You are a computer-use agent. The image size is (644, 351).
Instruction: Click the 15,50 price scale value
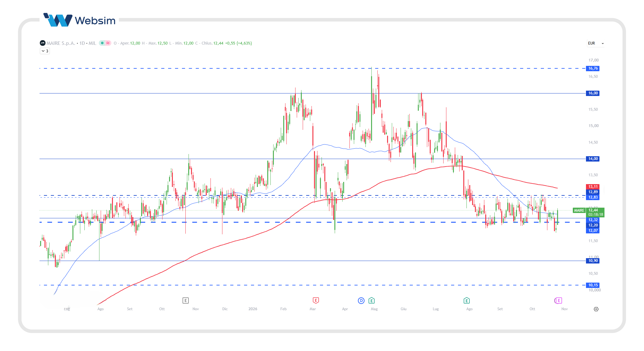(x=593, y=109)
